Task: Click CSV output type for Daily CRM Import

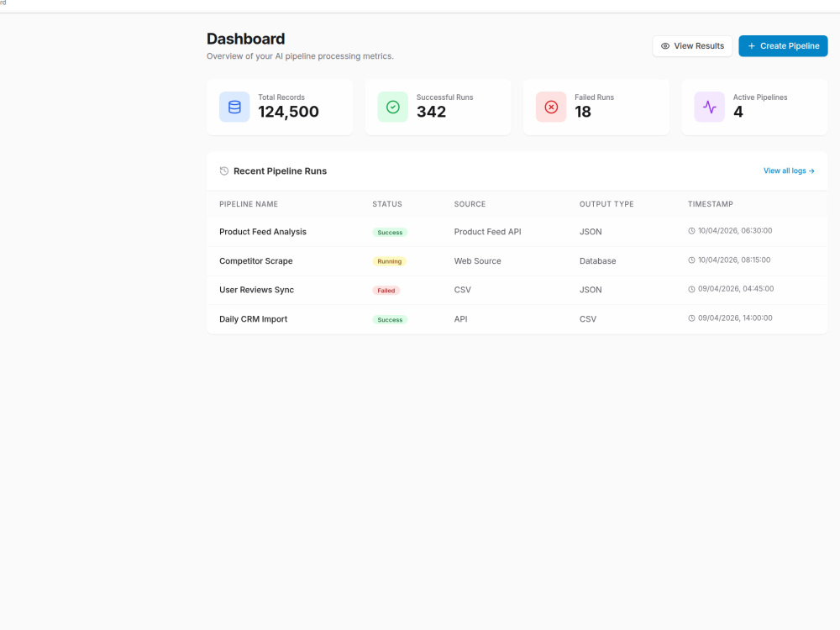Action: (588, 318)
